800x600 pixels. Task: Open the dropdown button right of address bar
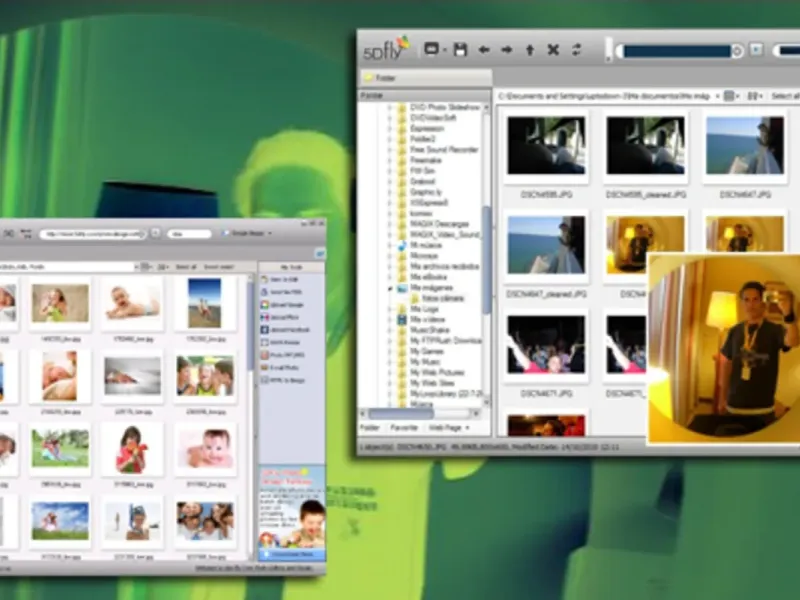click(756, 50)
